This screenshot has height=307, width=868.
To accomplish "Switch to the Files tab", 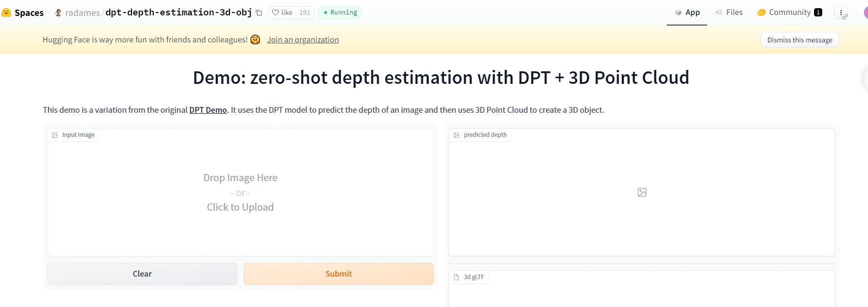I will tap(729, 13).
